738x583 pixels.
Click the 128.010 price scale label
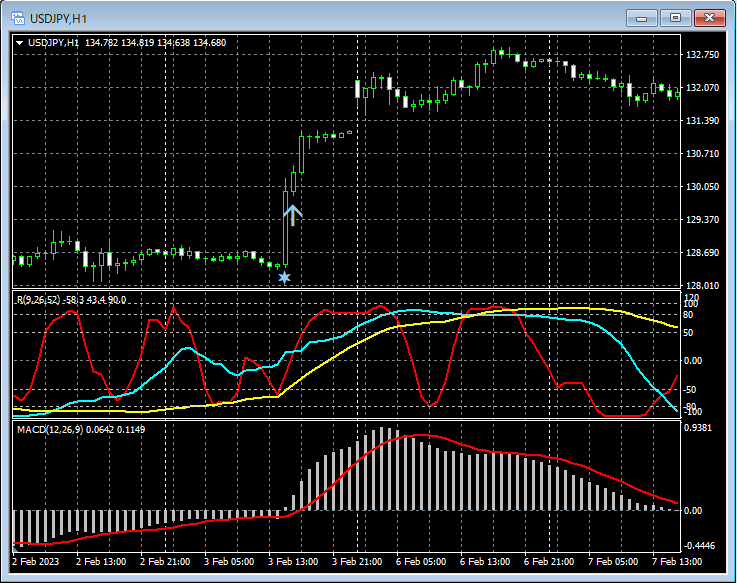(x=704, y=286)
